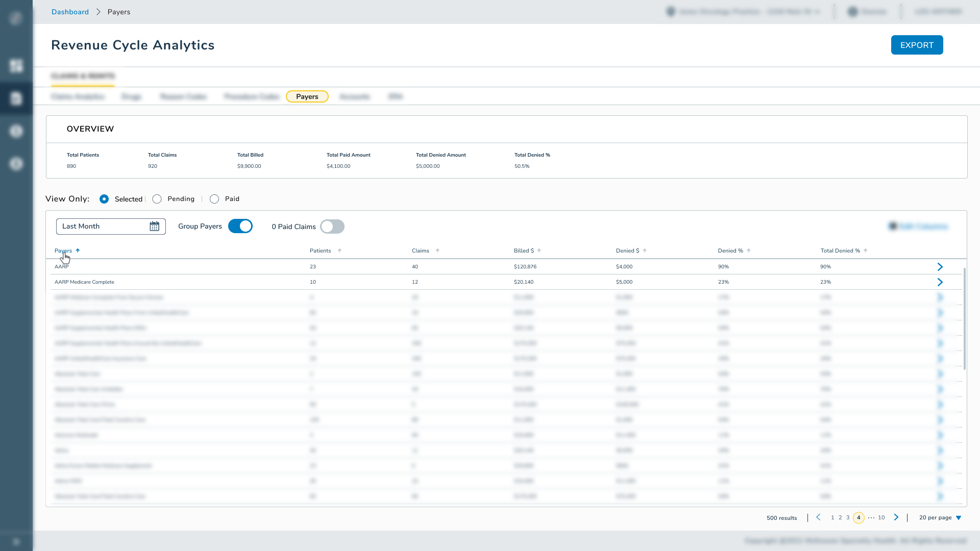
Task: Sort by Denied $ column arrow
Action: point(645,251)
